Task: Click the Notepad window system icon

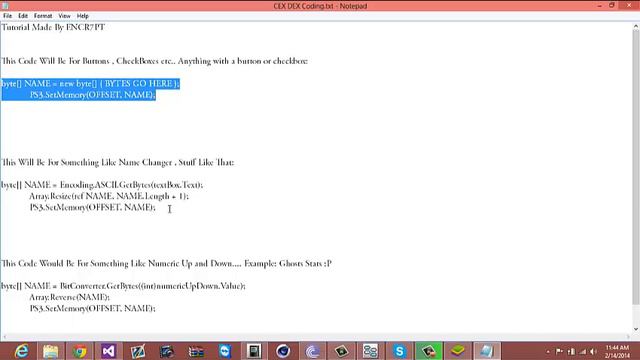Action: coord(5,6)
